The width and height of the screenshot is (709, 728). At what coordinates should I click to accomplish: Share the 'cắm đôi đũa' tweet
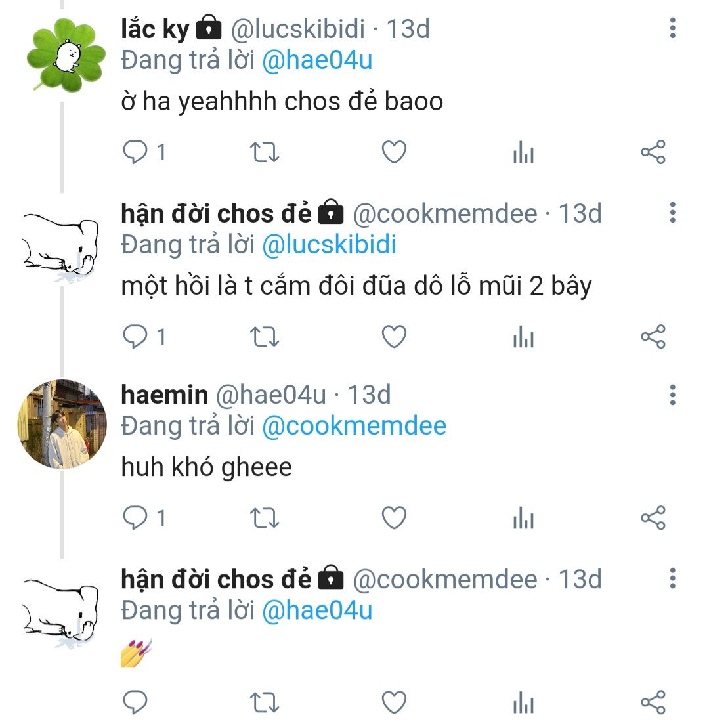pyautogui.click(x=653, y=337)
